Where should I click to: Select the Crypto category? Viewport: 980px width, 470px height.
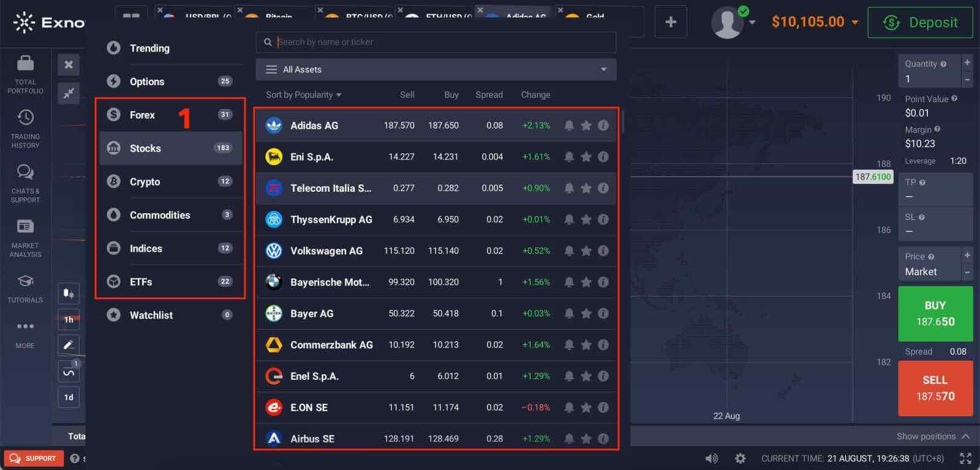tap(170, 181)
